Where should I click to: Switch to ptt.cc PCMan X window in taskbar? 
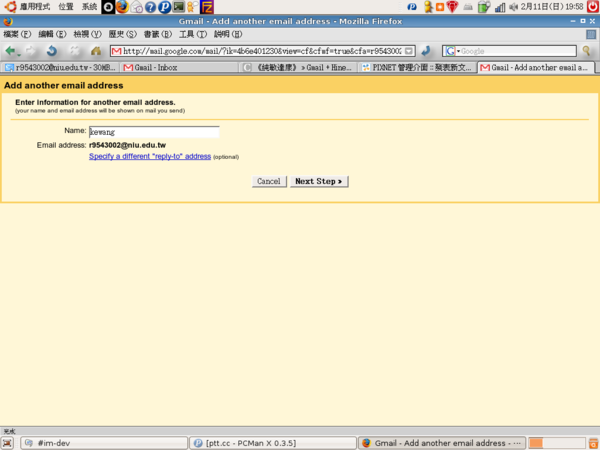coord(273,443)
